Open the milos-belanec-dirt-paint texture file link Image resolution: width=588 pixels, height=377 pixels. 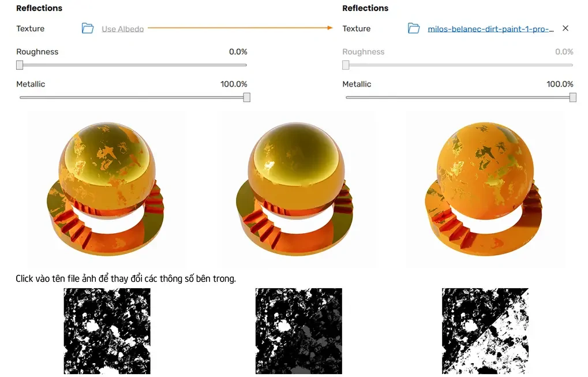pos(490,29)
